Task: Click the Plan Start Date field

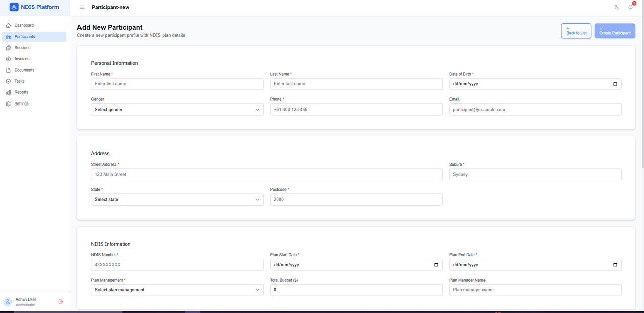Action: [x=356, y=265]
